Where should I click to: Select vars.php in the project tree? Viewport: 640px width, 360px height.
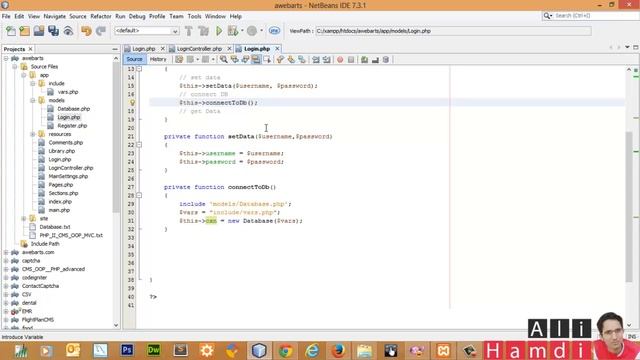[x=67, y=92]
